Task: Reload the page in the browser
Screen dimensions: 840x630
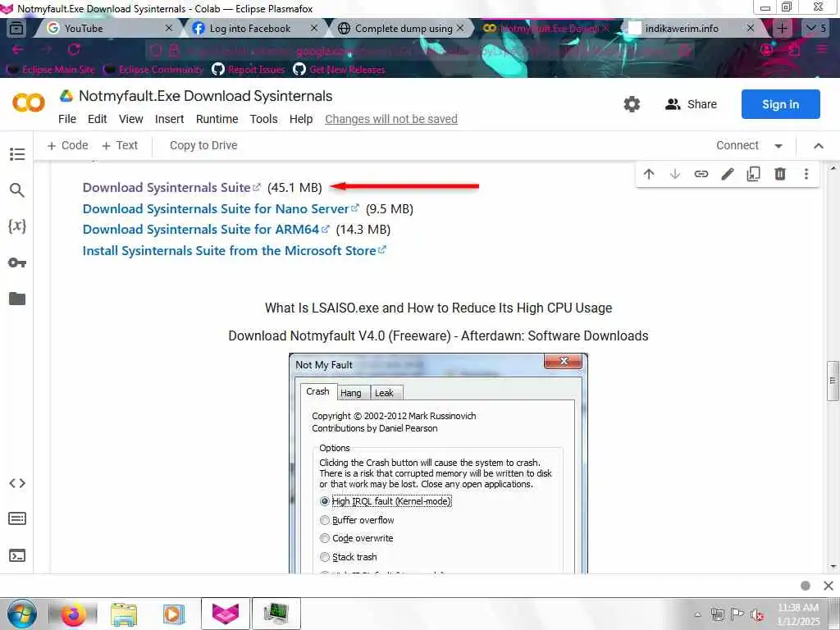Action: pyautogui.click(x=74, y=50)
